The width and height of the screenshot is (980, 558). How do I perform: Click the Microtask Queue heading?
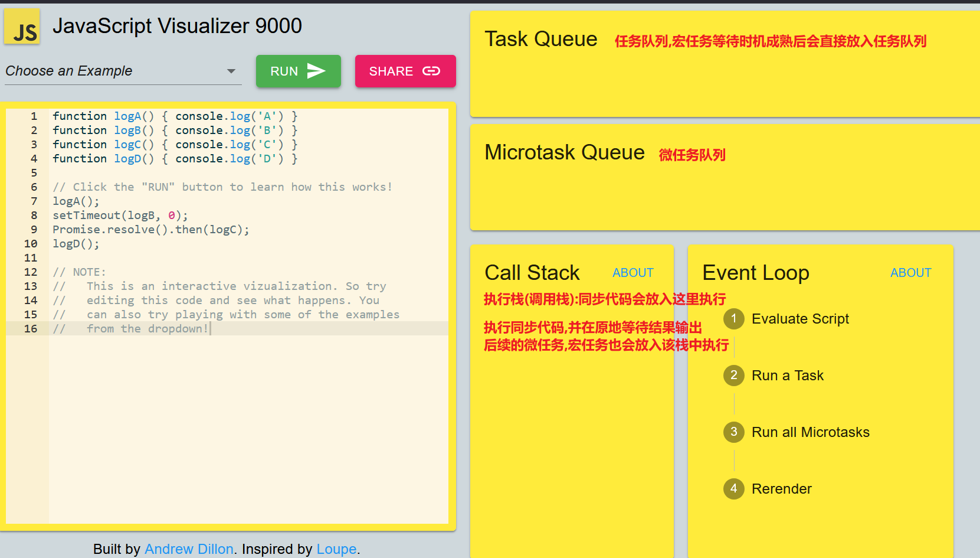[x=565, y=152]
